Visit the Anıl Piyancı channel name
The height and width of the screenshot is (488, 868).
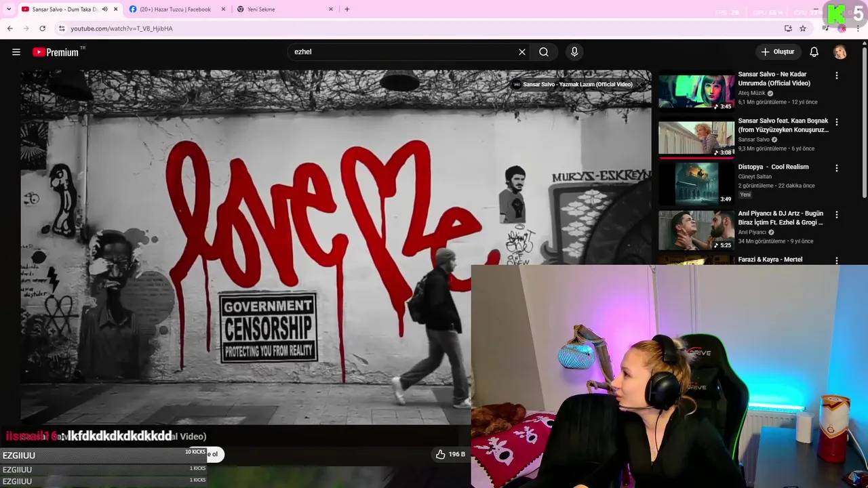click(752, 232)
